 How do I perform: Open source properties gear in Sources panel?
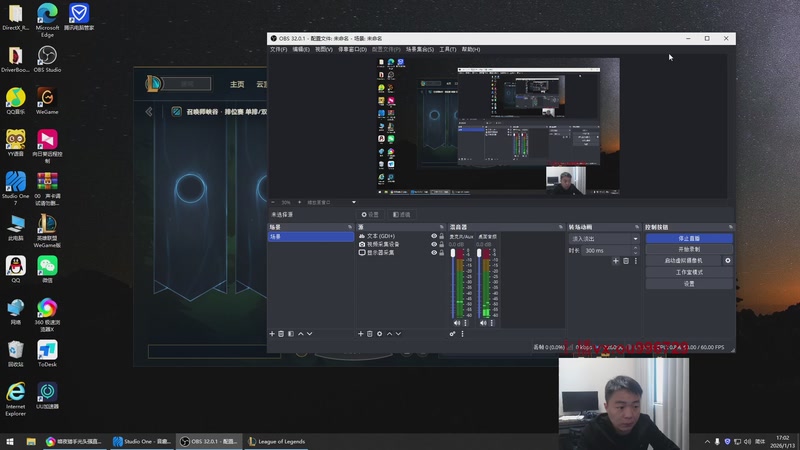tap(380, 334)
